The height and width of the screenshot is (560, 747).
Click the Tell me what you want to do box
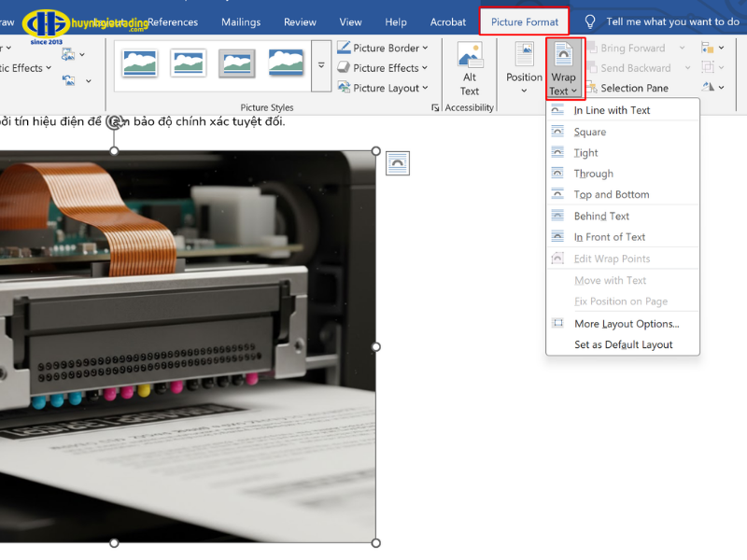pos(672,21)
